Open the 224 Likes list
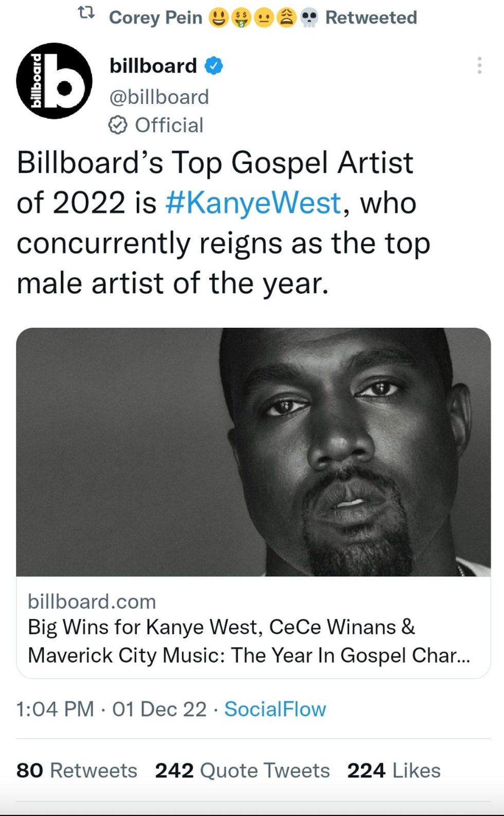 point(393,770)
